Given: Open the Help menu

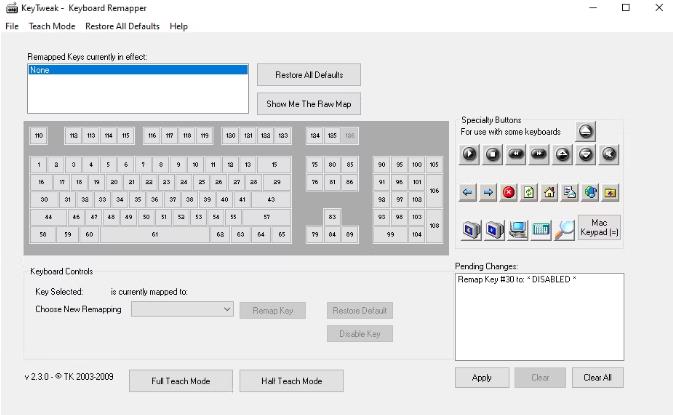Looking at the screenshot, I should point(179,26).
